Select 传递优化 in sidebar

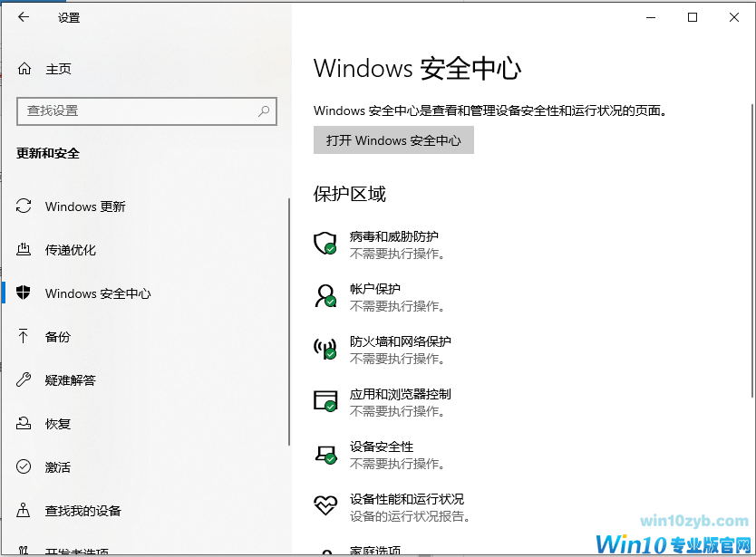(71, 250)
